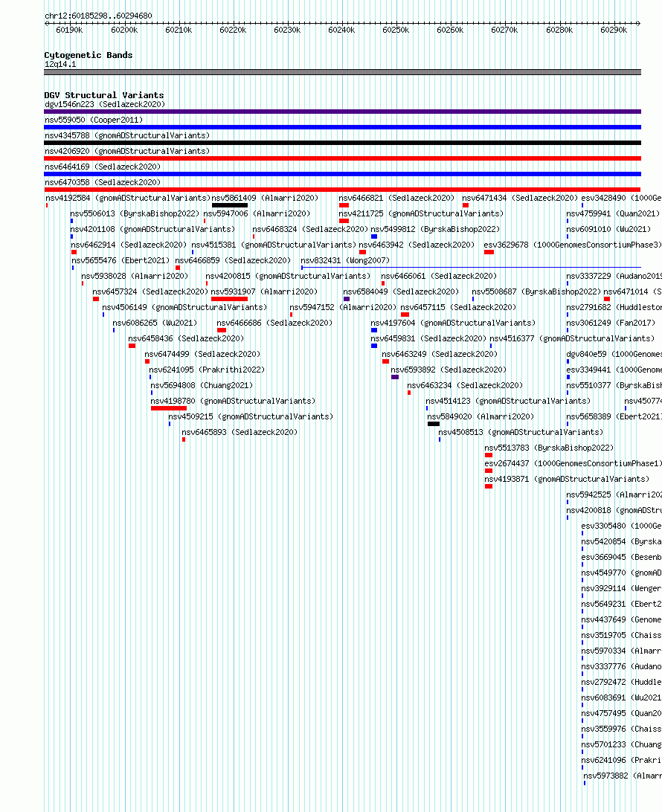Click nsv6463942 (Sedlazeck2020) label
662x812 pixels.
click(x=417, y=245)
